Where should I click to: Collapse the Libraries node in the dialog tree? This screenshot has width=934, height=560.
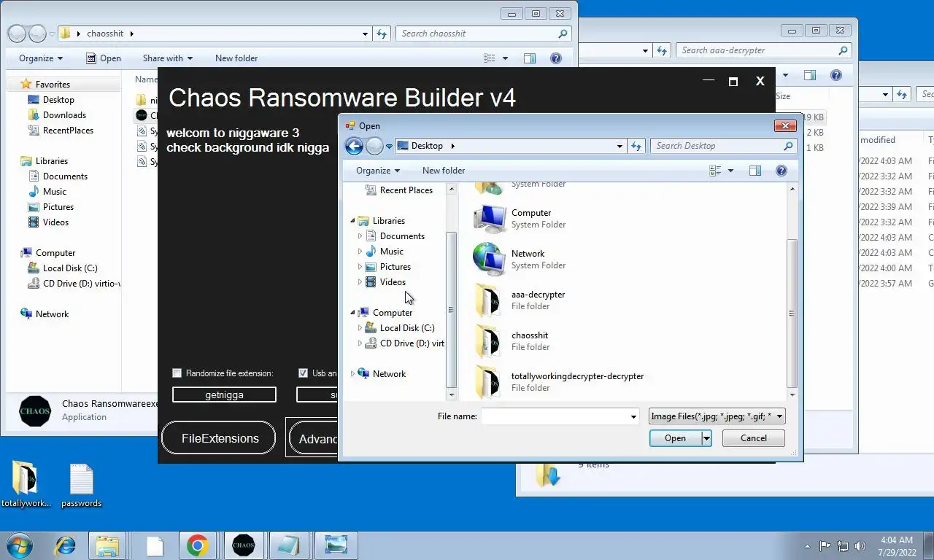353,221
